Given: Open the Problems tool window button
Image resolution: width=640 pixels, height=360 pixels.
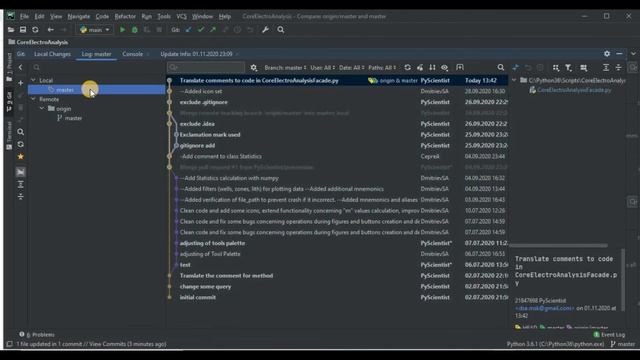Looking at the screenshot, I should (37, 335).
